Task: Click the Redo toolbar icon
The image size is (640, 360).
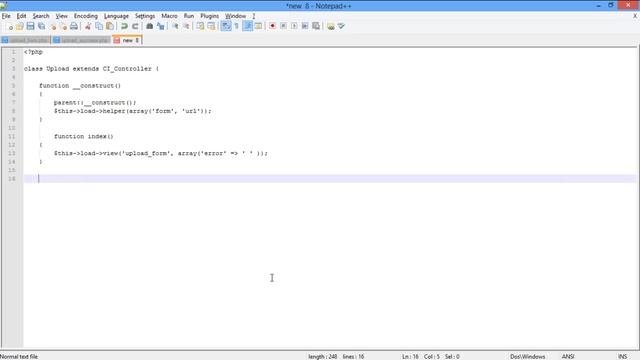Action: 135,26
